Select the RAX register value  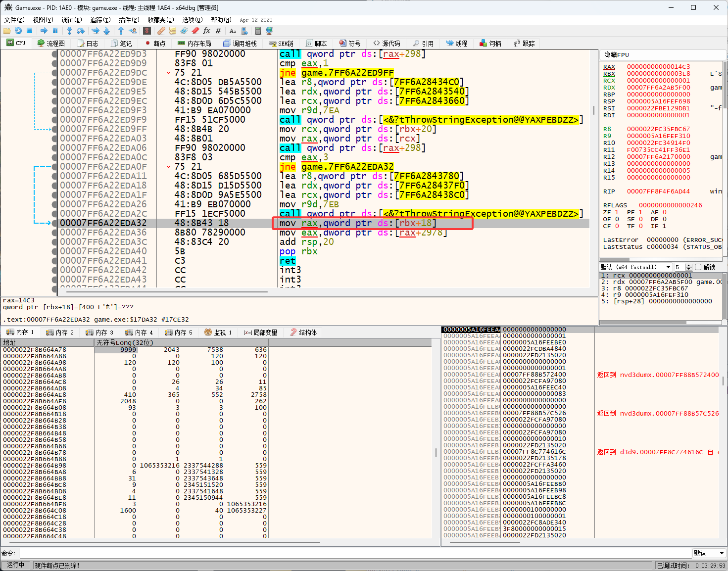658,67
